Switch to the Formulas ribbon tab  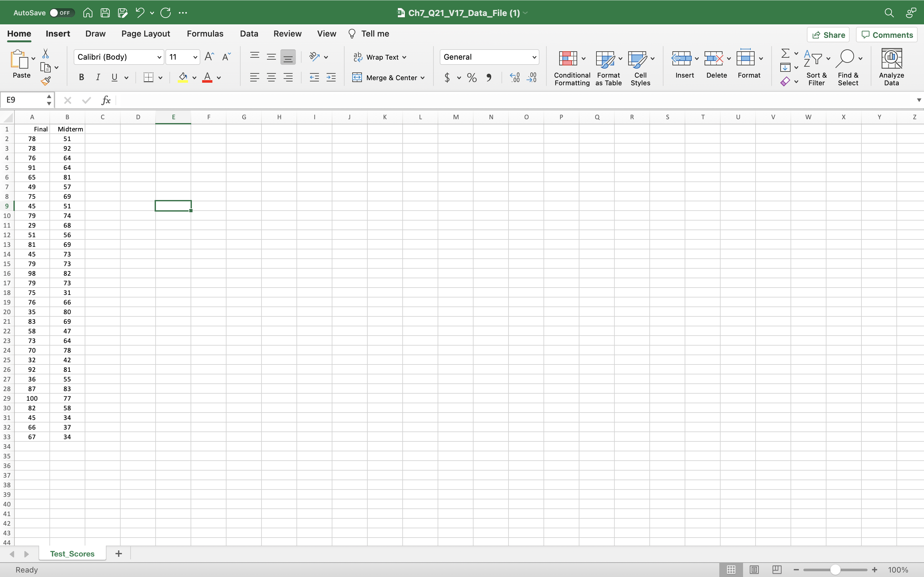coord(205,34)
